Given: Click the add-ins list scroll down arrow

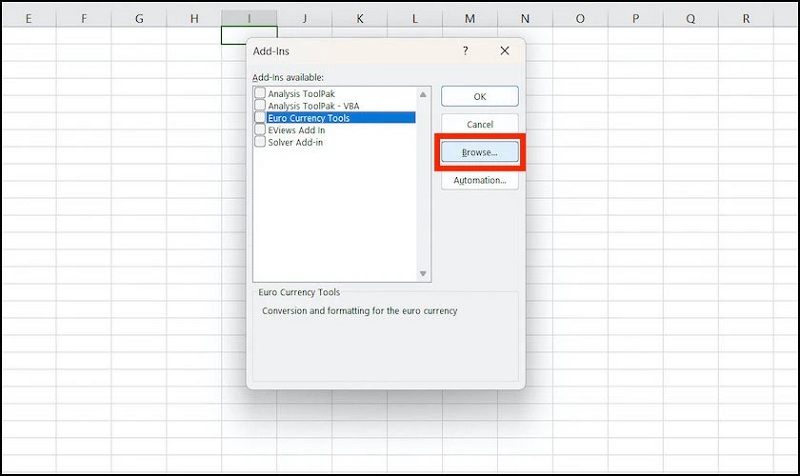Looking at the screenshot, I should pyautogui.click(x=423, y=273).
